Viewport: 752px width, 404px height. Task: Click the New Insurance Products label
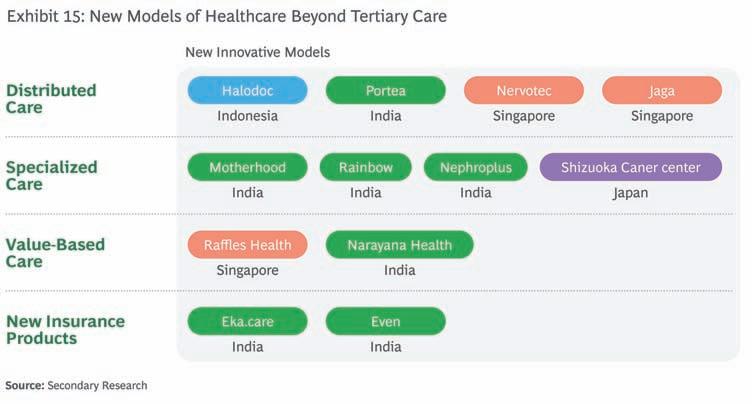[x=65, y=330]
